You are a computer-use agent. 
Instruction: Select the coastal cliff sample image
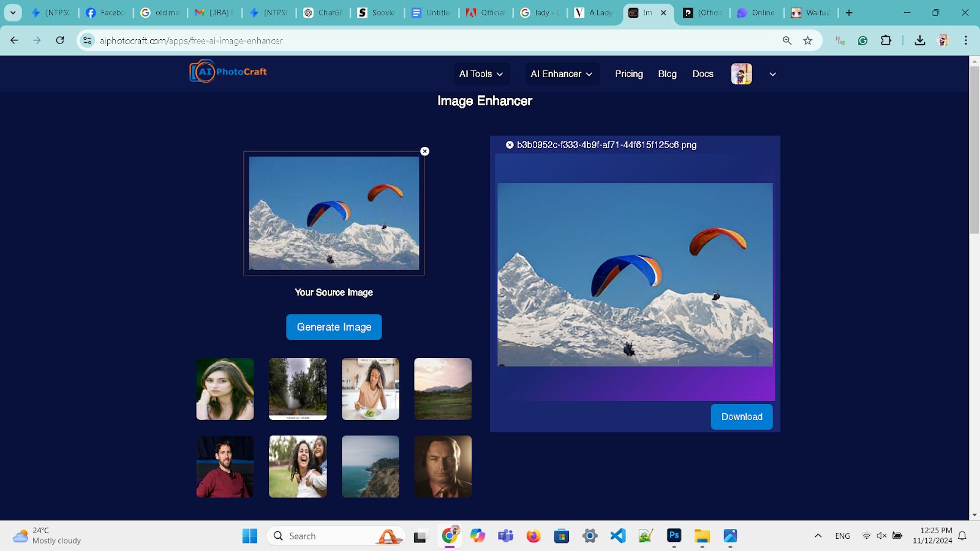point(371,467)
